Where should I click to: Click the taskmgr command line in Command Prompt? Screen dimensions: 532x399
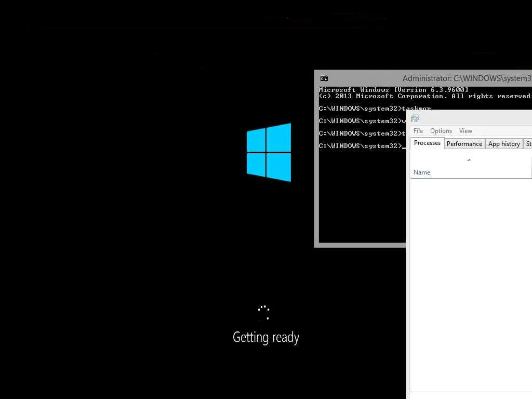point(375,109)
